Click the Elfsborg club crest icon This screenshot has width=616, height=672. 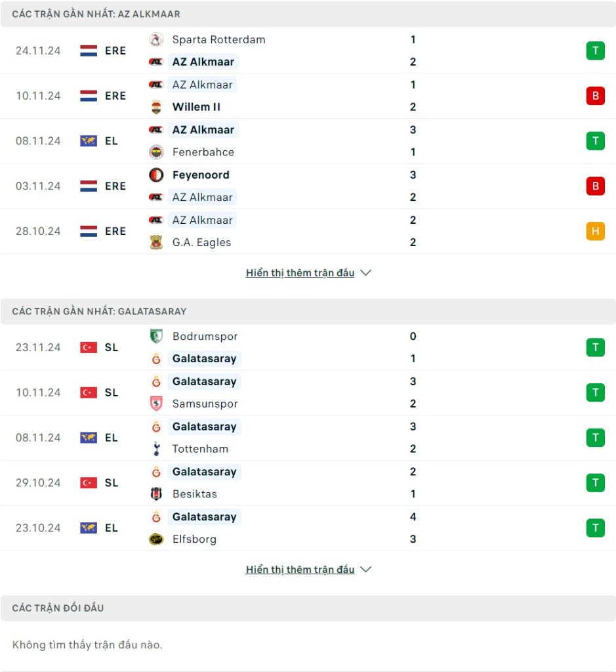156,539
